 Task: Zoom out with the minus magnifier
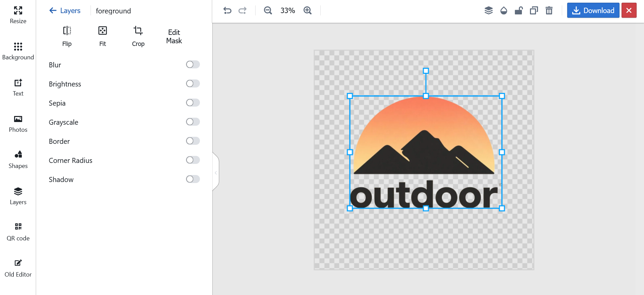click(x=268, y=11)
